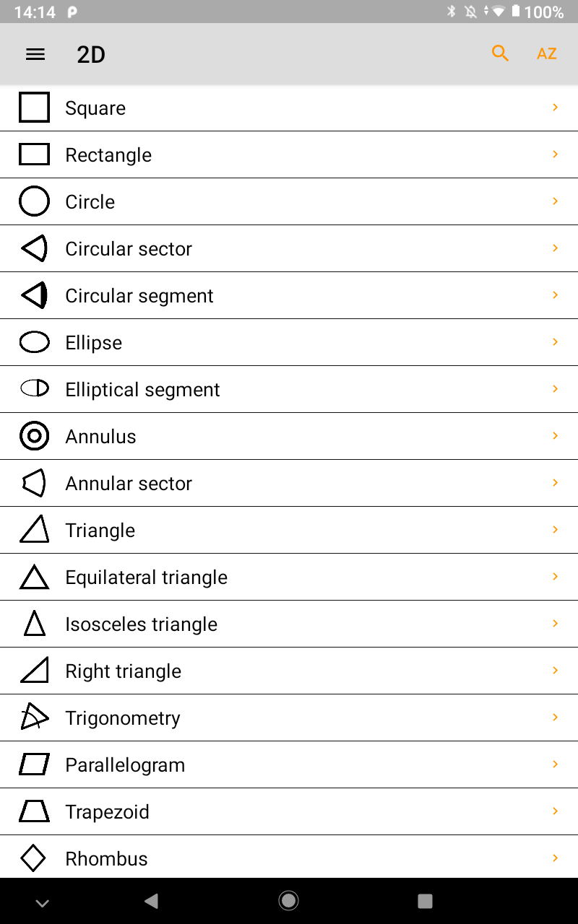Tap the chevron next to Parallelogram
Screen dimensions: 578x924
555,764
